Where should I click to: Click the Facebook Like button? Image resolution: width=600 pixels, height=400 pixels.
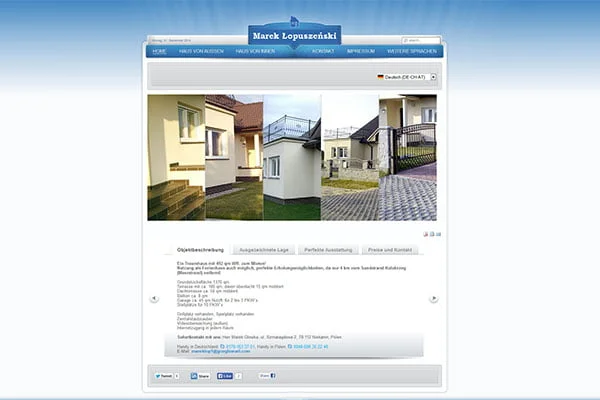click(x=225, y=376)
